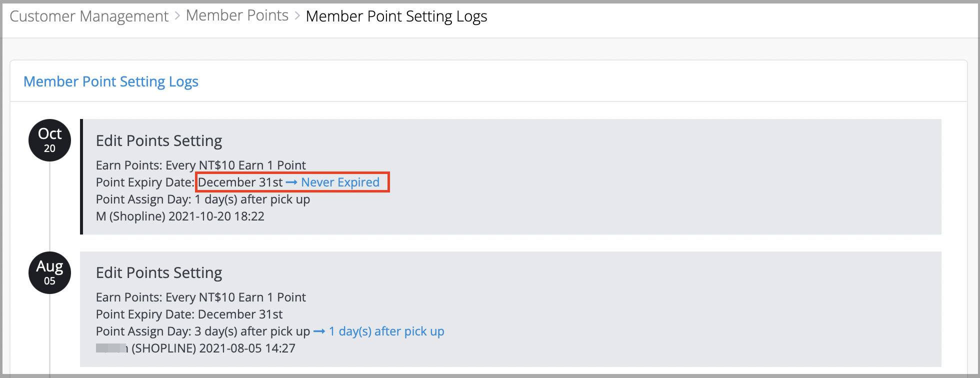
Task: Click August Edit Points Setting heading
Action: click(x=159, y=273)
